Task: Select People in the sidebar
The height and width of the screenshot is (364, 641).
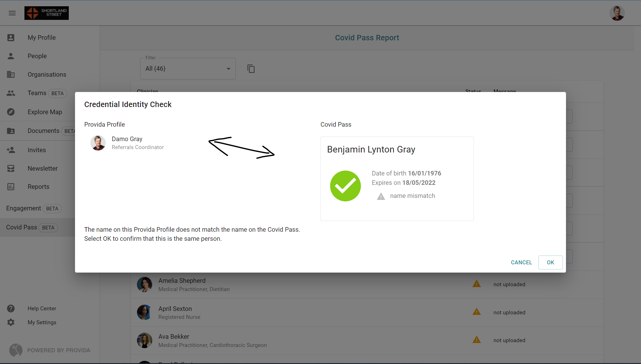Action: point(37,56)
